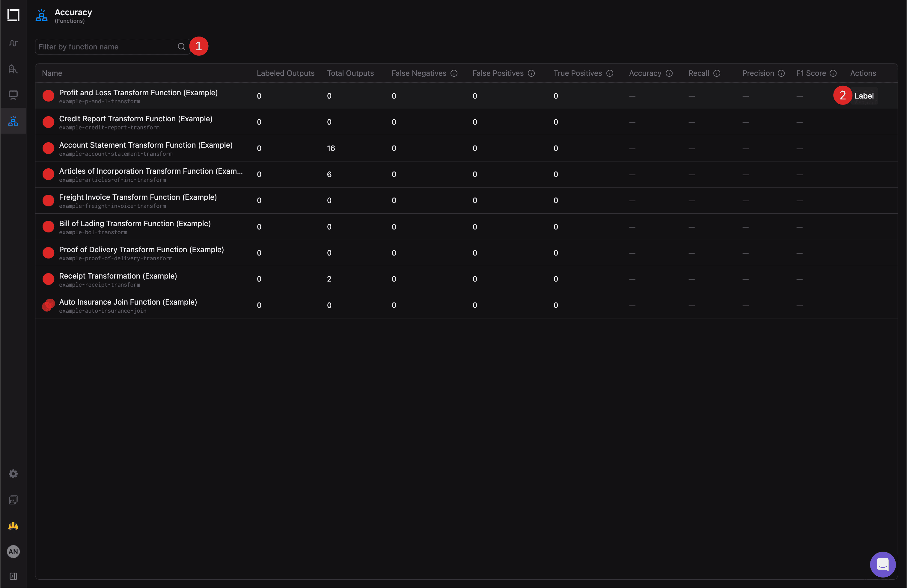Click into the filter by function name field
Viewport: 907px width, 588px height.
(107, 46)
